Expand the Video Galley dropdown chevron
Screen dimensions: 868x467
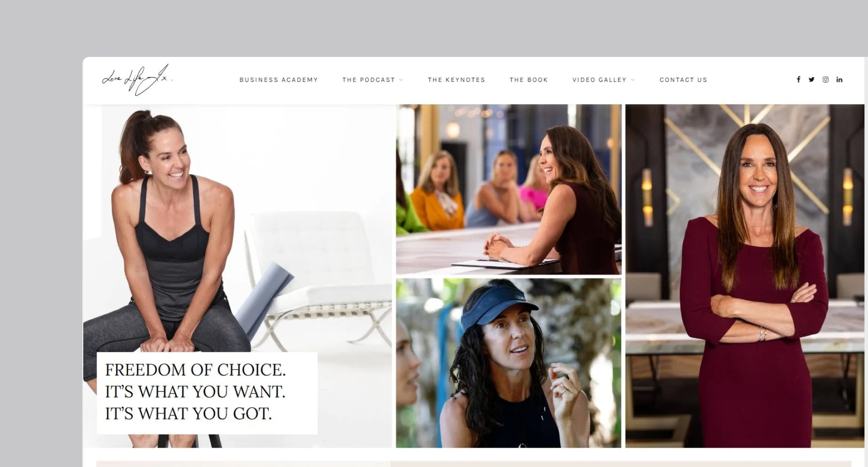[x=633, y=80]
